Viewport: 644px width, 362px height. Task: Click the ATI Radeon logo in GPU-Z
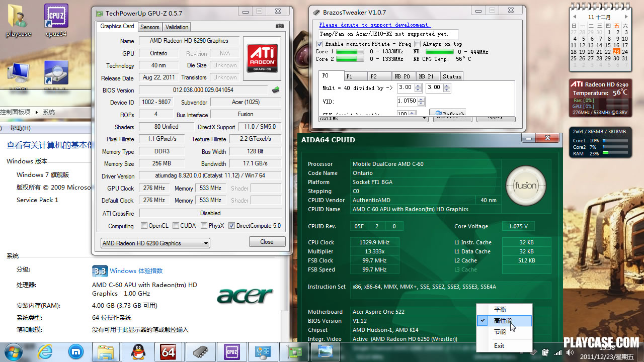(262, 58)
